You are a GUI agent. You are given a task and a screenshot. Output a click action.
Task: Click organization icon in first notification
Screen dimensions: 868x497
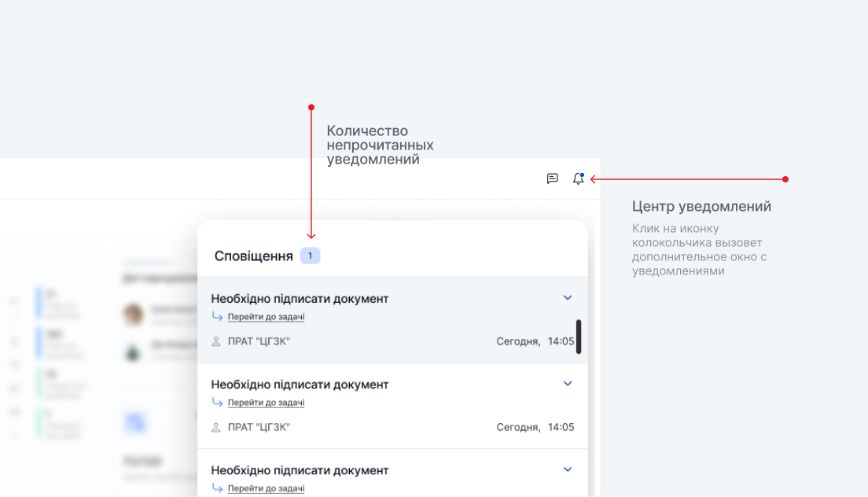tap(216, 342)
